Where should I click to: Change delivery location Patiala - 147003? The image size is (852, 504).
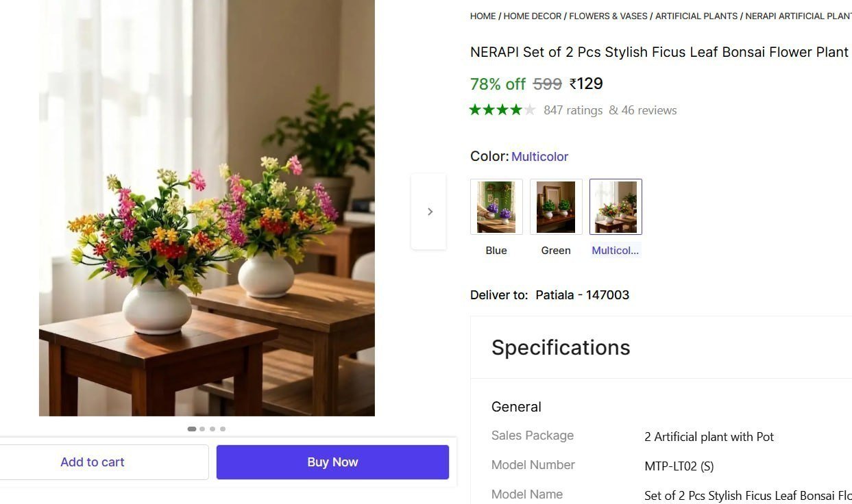[x=582, y=295]
